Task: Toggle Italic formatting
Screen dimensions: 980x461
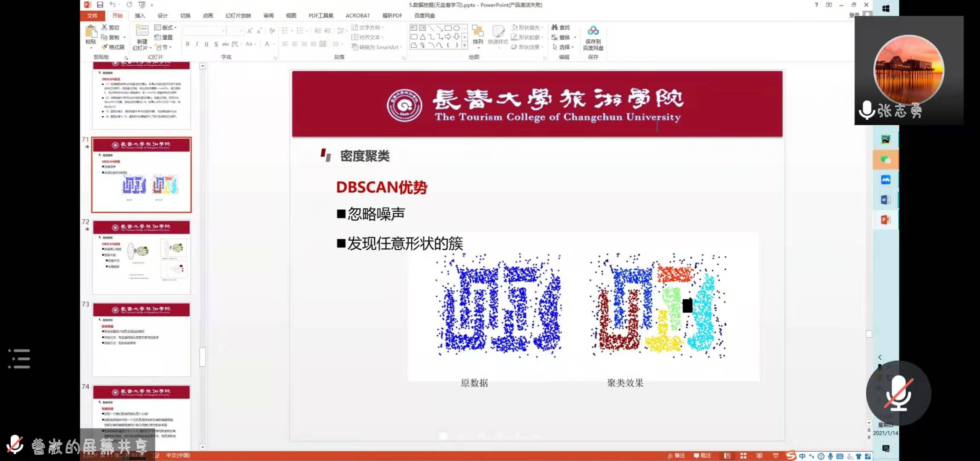Action: (x=197, y=44)
